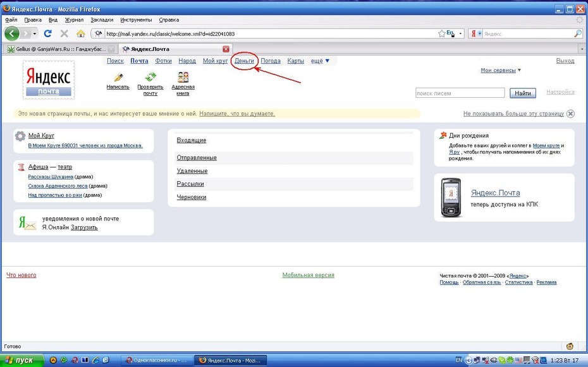Viewport: 588px width, 367px height.
Task: Open the Удаленные folder
Action: point(192,171)
